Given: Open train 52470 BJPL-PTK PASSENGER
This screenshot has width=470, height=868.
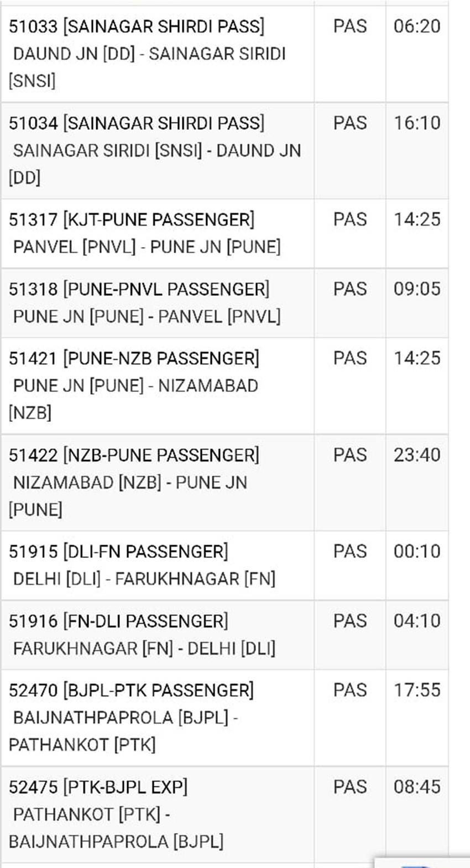Looking at the screenshot, I should pyautogui.click(x=132, y=690).
